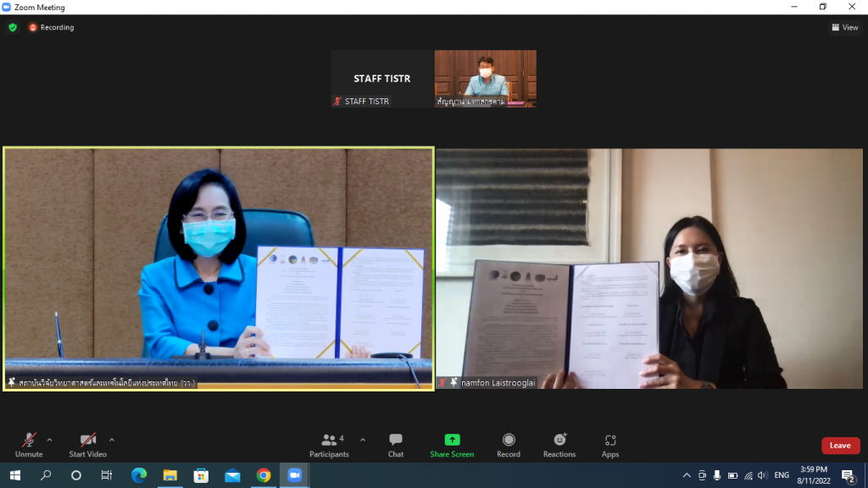
Task: Click the Zoom taskbar icon
Action: click(x=294, y=475)
